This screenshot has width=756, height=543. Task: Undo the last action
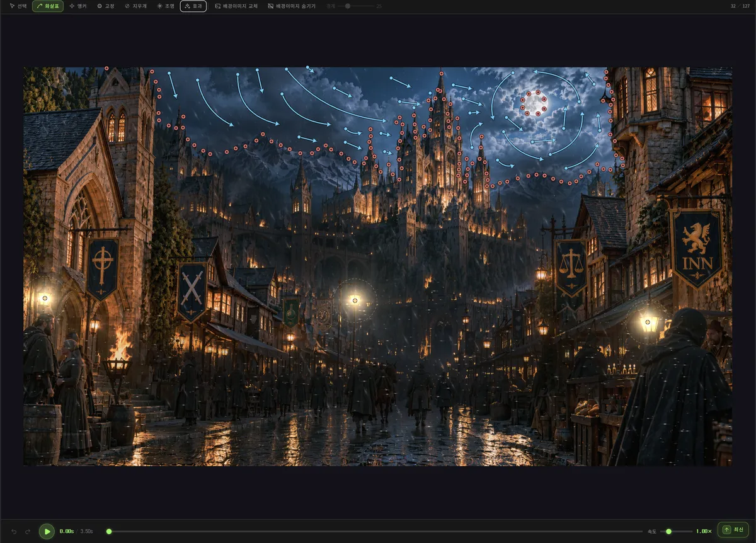14,531
